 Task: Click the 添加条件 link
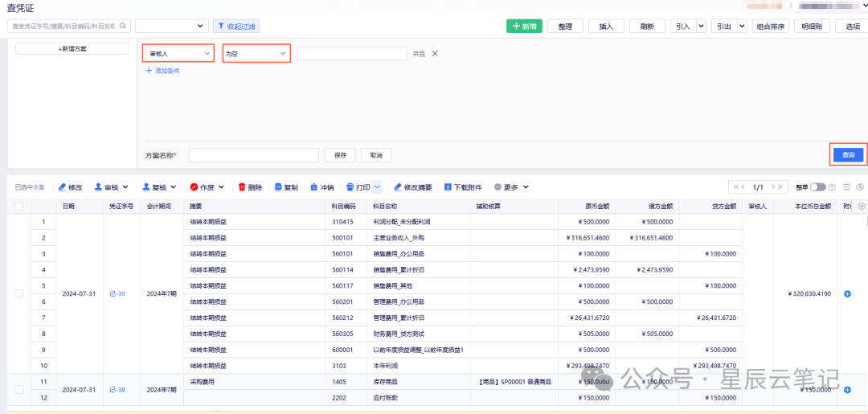162,71
